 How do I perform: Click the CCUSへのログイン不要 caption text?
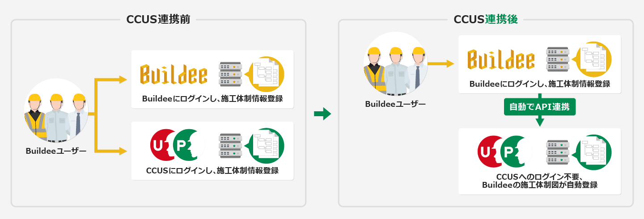(540, 176)
